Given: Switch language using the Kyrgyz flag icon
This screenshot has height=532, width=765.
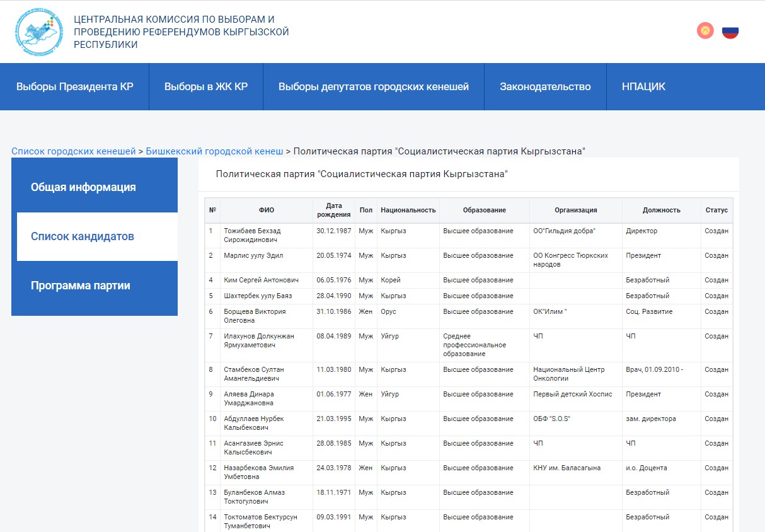Looking at the screenshot, I should (x=705, y=30).
